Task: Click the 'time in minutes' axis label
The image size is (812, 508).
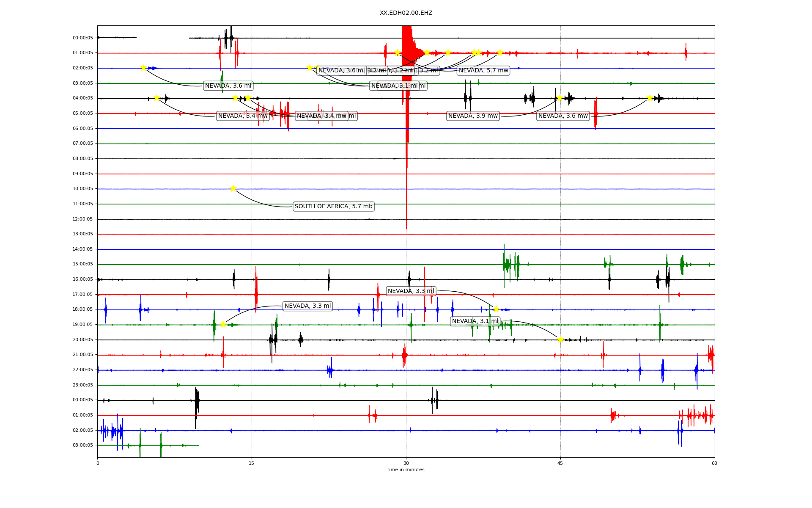Action: (x=406, y=469)
